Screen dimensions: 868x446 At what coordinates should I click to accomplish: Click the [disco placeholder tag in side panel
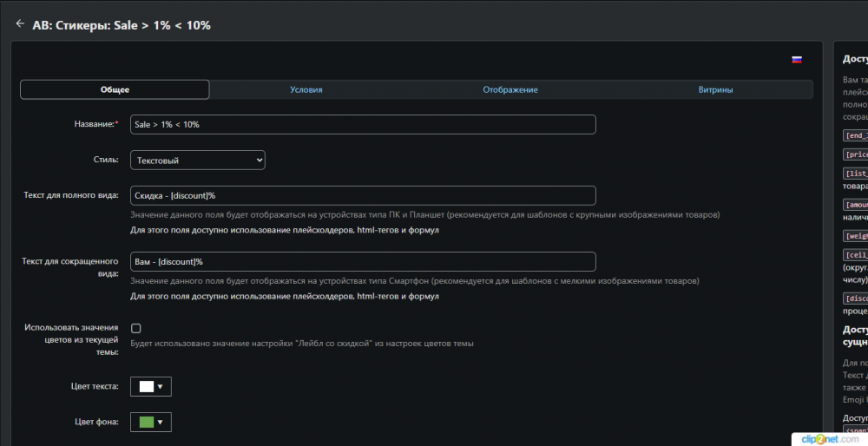855,298
